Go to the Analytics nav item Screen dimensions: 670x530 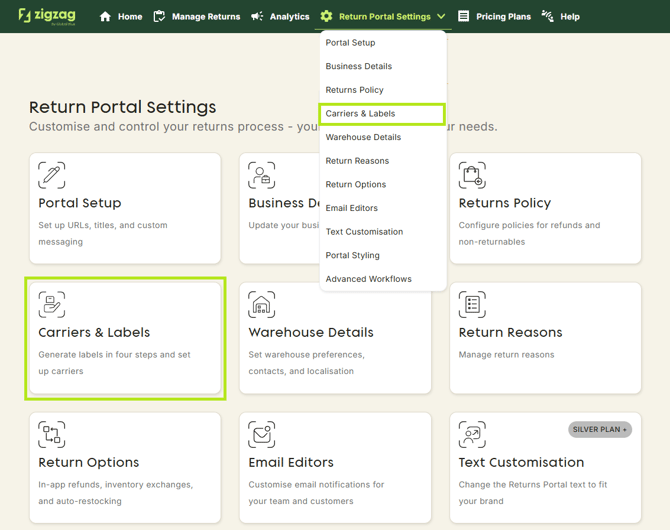coord(280,17)
